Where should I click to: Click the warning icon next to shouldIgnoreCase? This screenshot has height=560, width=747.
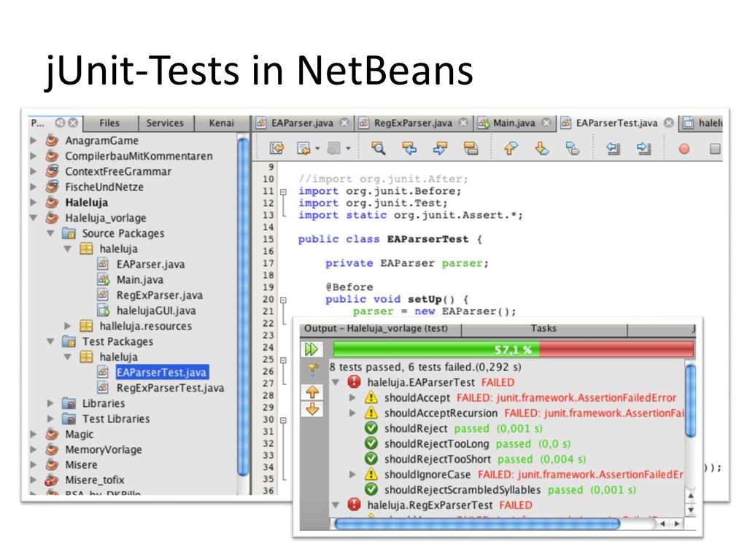pos(371,474)
